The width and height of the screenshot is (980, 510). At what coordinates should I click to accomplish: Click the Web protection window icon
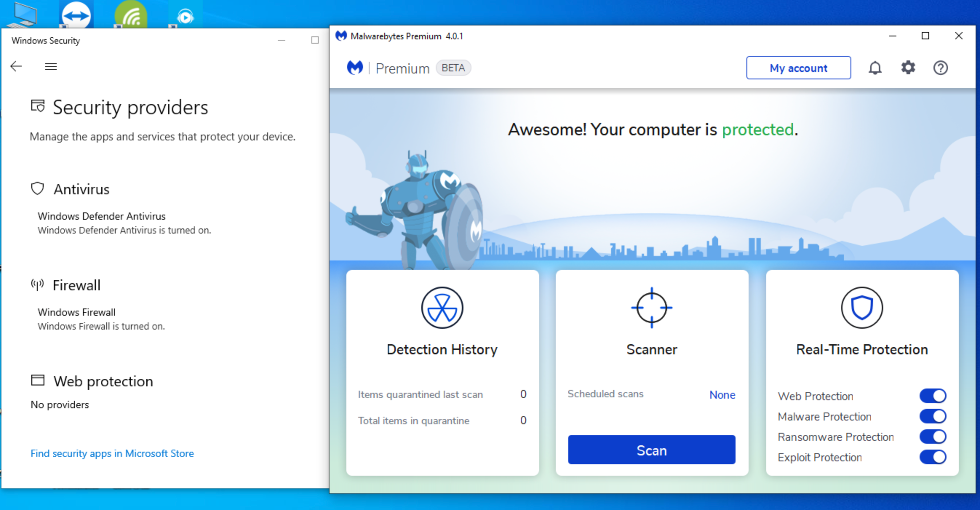click(38, 380)
